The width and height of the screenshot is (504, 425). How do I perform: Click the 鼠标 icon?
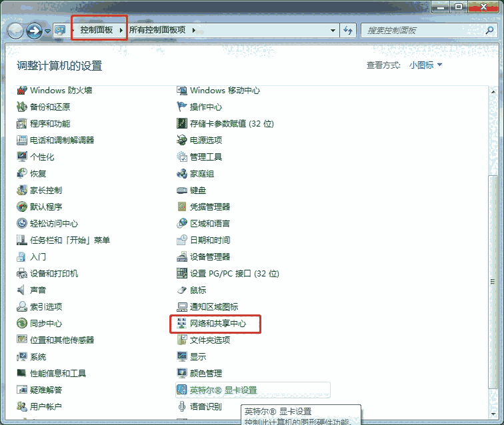(181, 290)
